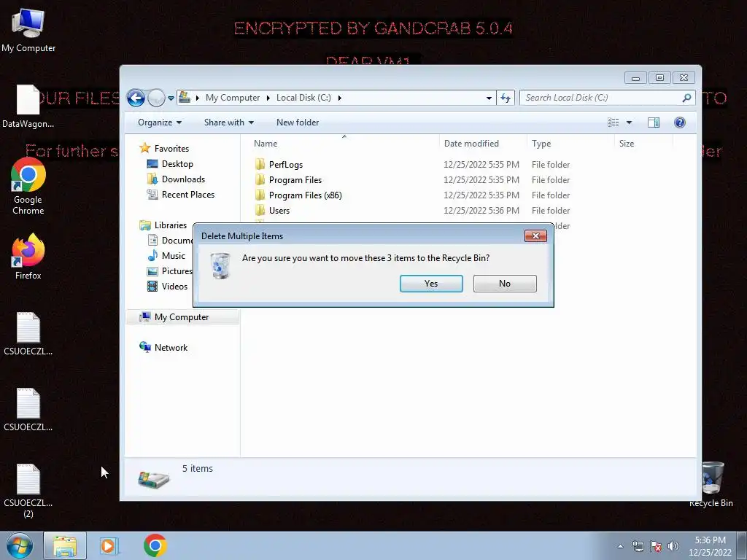Refresh the Local Disk (C:) view
The image size is (747, 560).
(506, 98)
